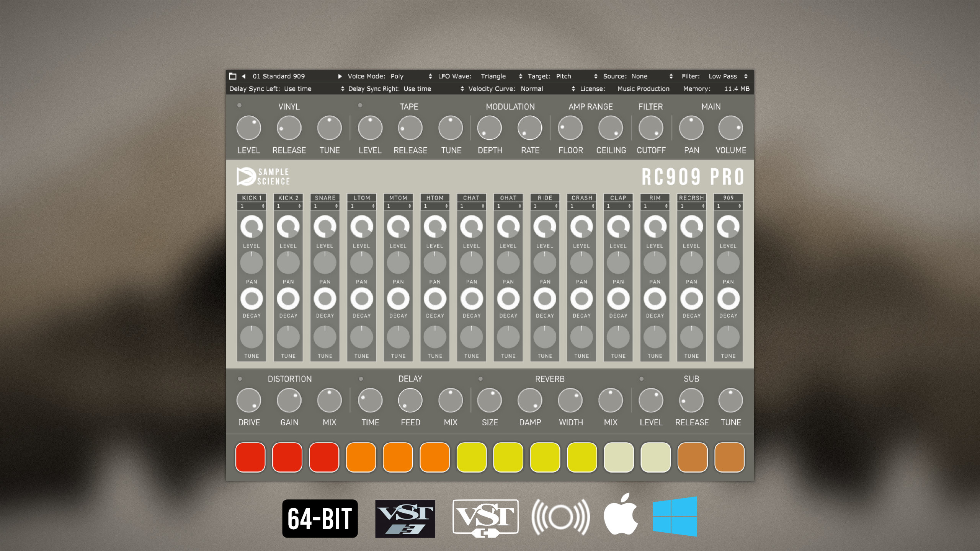Toggle the Vinyl section power LED
Image resolution: width=980 pixels, height=551 pixels.
(239, 105)
